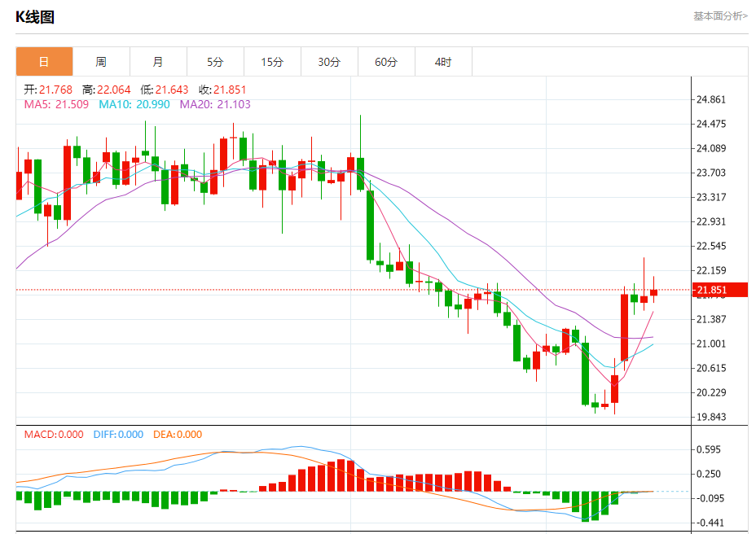Click the 22.159 price axis label
The height and width of the screenshot is (534, 756).
coord(710,270)
